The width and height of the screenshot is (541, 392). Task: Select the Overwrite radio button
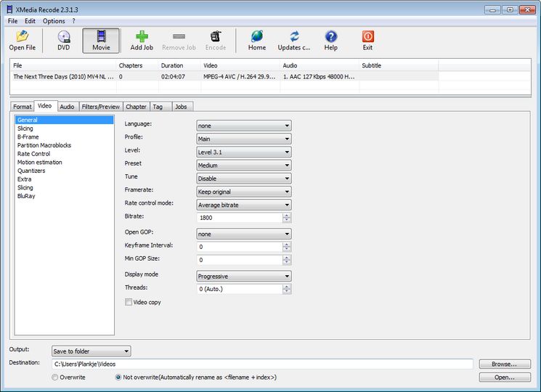point(55,377)
